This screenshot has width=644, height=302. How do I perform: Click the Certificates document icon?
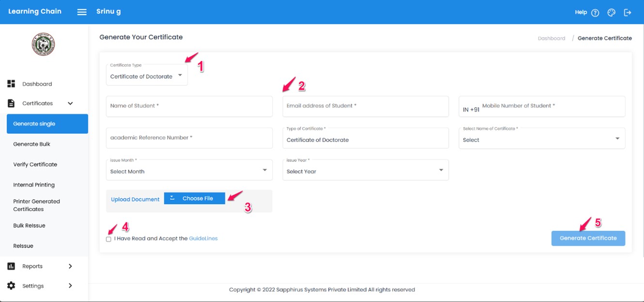point(11,103)
